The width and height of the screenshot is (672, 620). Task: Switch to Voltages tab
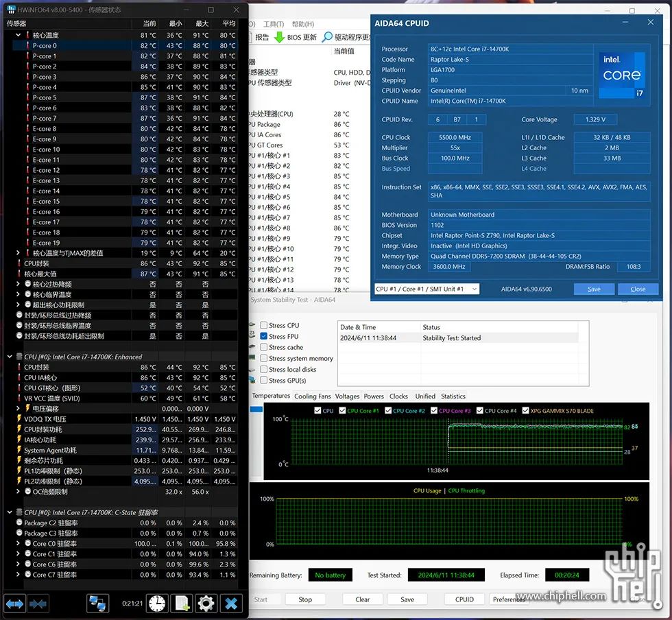[347, 396]
